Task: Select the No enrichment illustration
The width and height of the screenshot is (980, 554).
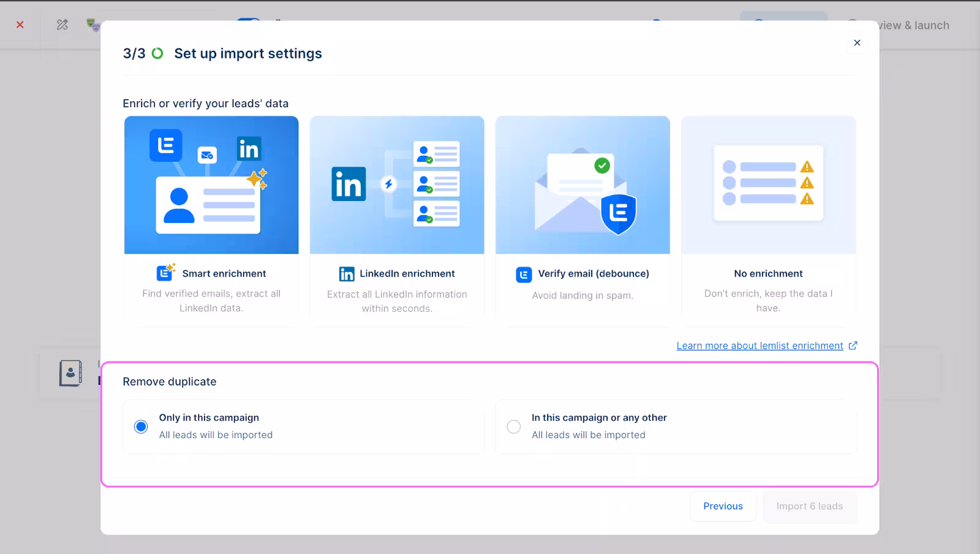Action: tap(768, 185)
